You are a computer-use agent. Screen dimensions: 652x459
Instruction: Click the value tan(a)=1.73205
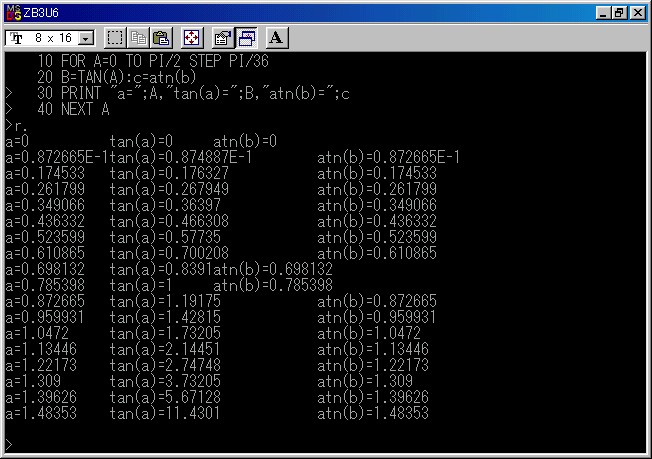[165, 333]
